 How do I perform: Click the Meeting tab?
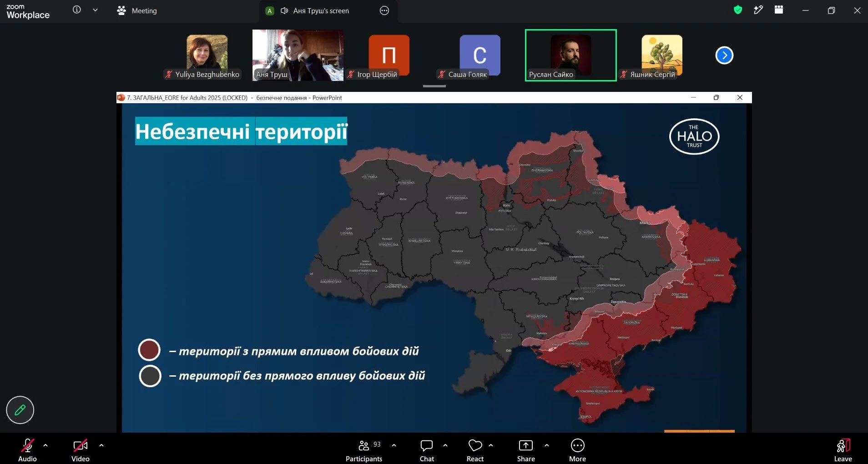coord(137,10)
